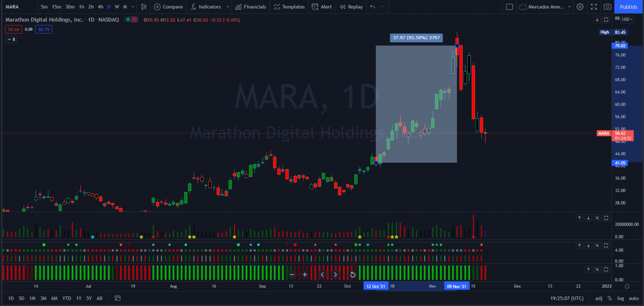Click the 50.66 sell price button
This screenshot has width=644, height=306.
pos(14,29)
